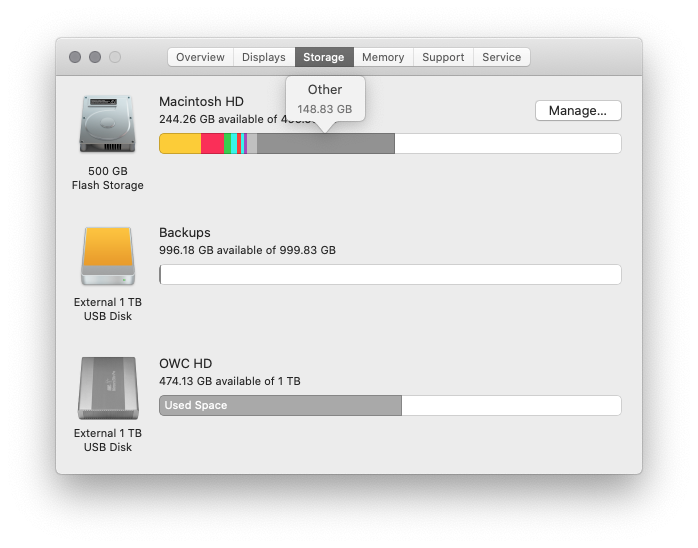The width and height of the screenshot is (698, 548).
Task: Click the yellow segment of storage bar
Action: [180, 144]
